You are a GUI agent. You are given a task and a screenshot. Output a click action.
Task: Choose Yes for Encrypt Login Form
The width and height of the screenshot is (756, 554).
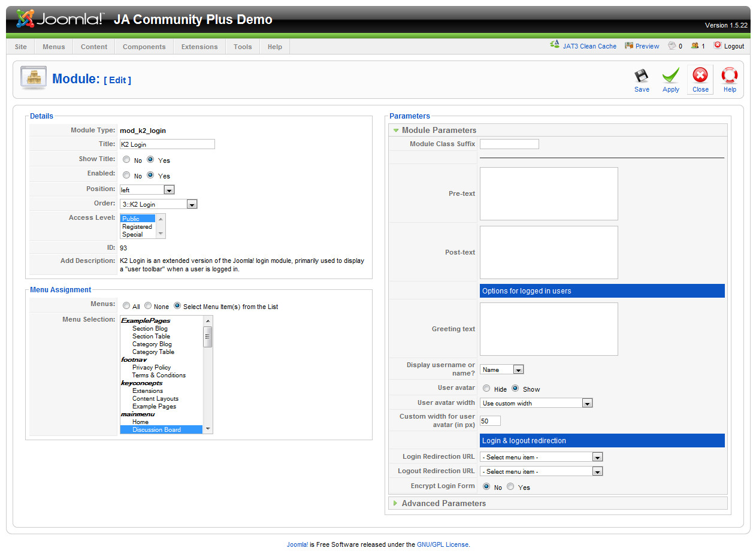pos(510,487)
